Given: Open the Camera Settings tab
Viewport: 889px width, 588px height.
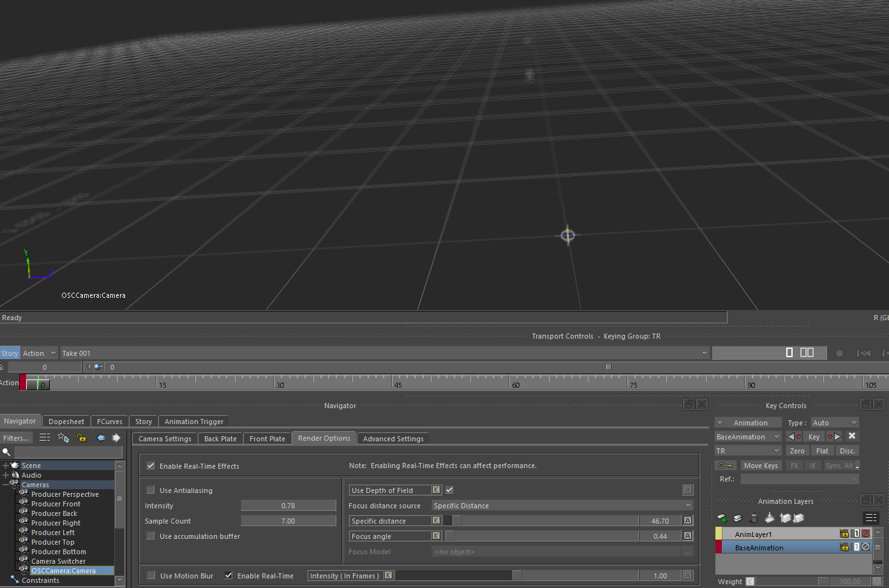Looking at the screenshot, I should pos(165,439).
